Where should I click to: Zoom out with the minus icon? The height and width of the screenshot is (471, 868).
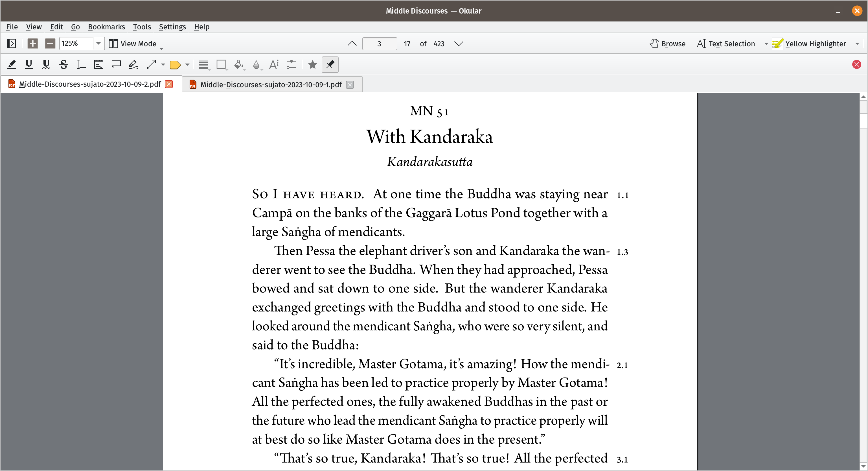pos(50,43)
